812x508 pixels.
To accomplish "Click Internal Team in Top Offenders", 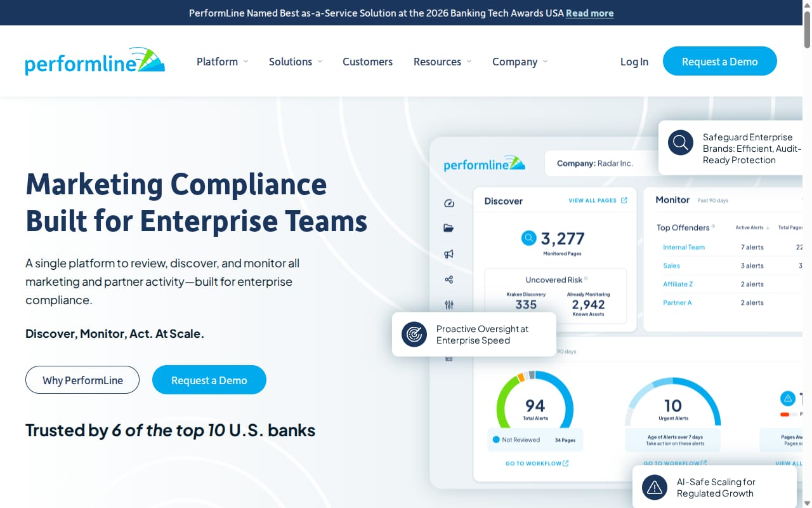I will (684, 247).
